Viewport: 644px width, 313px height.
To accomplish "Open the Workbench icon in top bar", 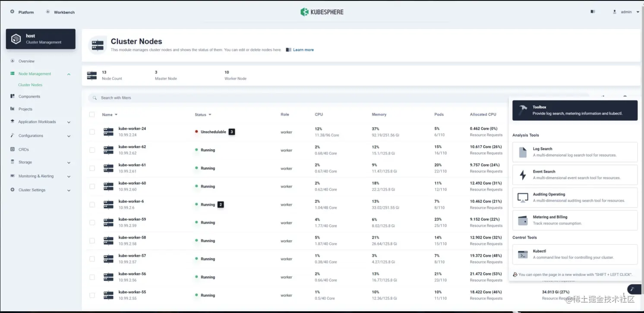I will point(47,12).
